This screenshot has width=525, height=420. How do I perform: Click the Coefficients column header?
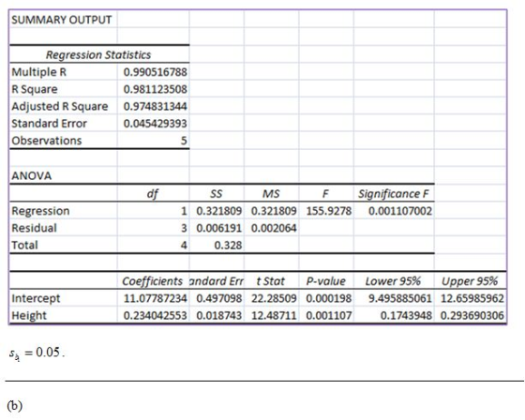(x=152, y=281)
